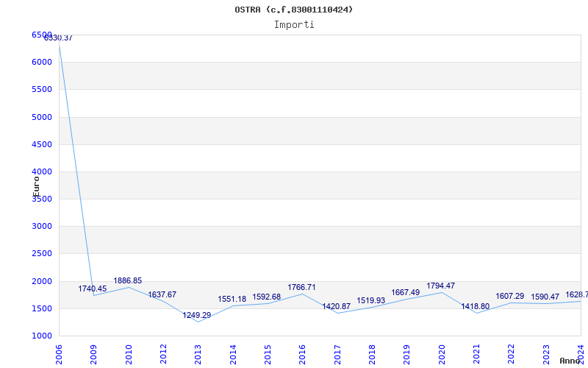Select the 6330.37 data label

(x=58, y=38)
